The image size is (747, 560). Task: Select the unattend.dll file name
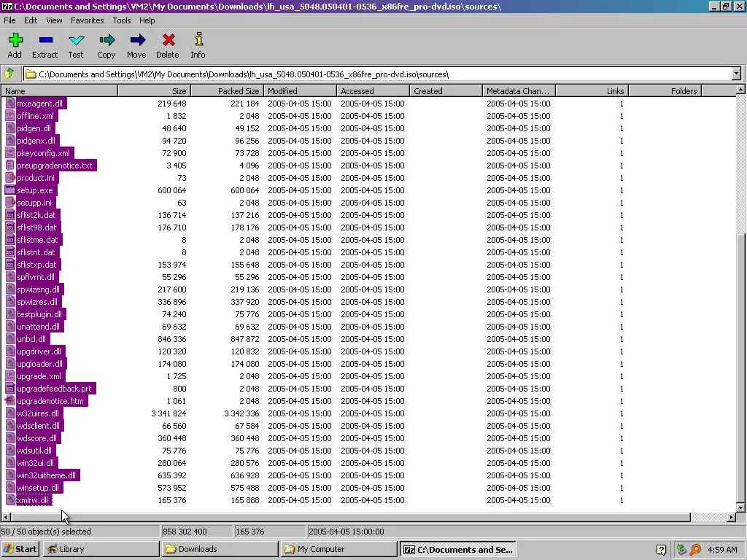coord(39,327)
